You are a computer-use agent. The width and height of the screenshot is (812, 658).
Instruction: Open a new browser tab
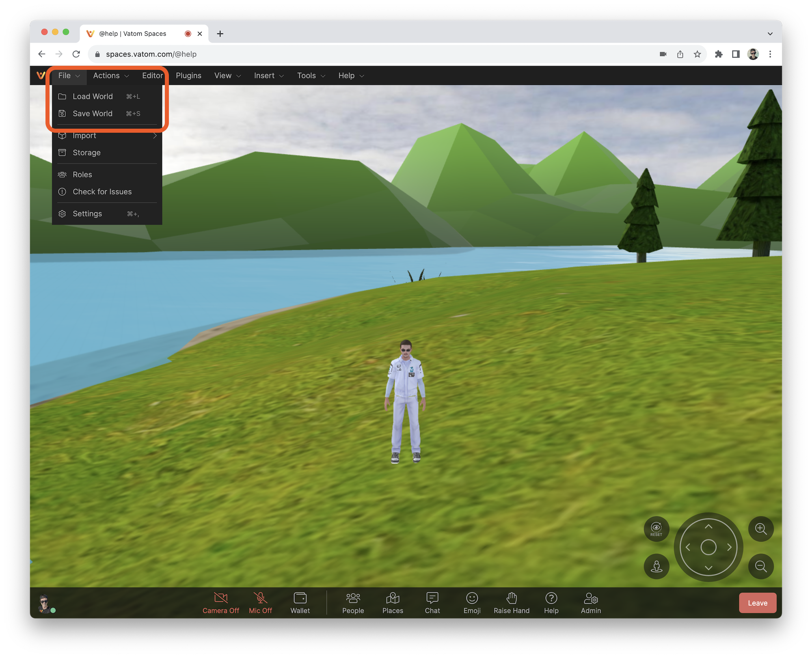click(220, 34)
